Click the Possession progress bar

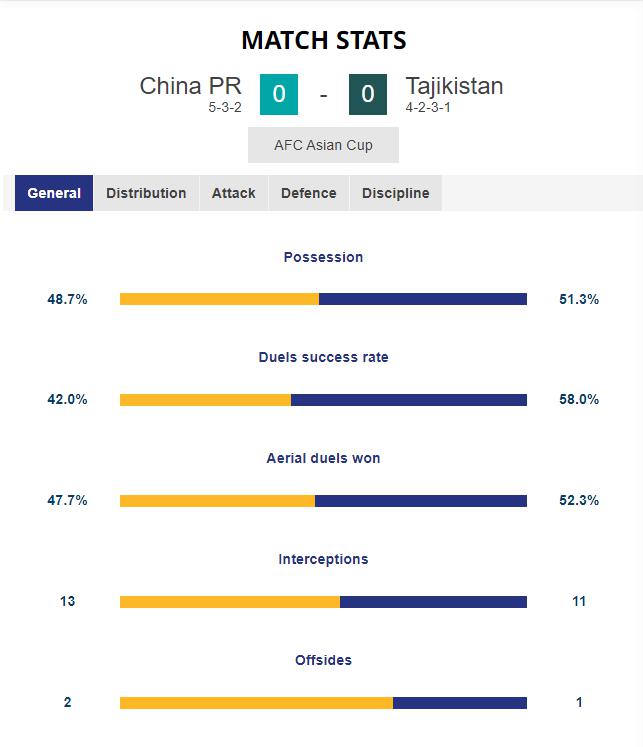(323, 299)
